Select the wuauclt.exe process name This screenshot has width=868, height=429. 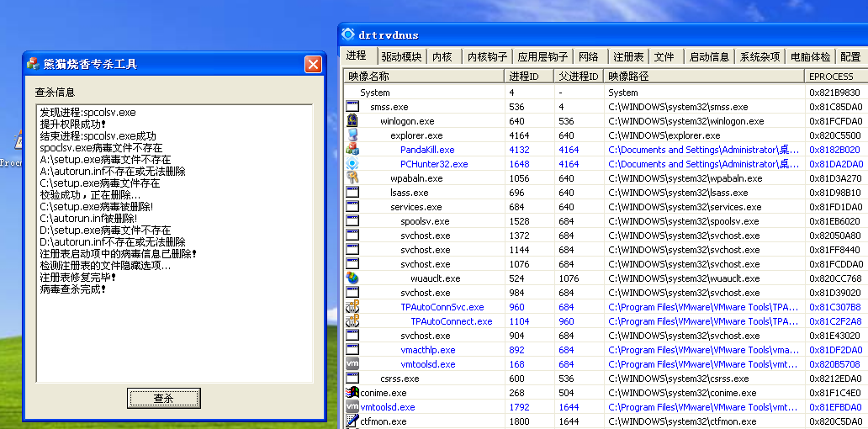(x=435, y=278)
